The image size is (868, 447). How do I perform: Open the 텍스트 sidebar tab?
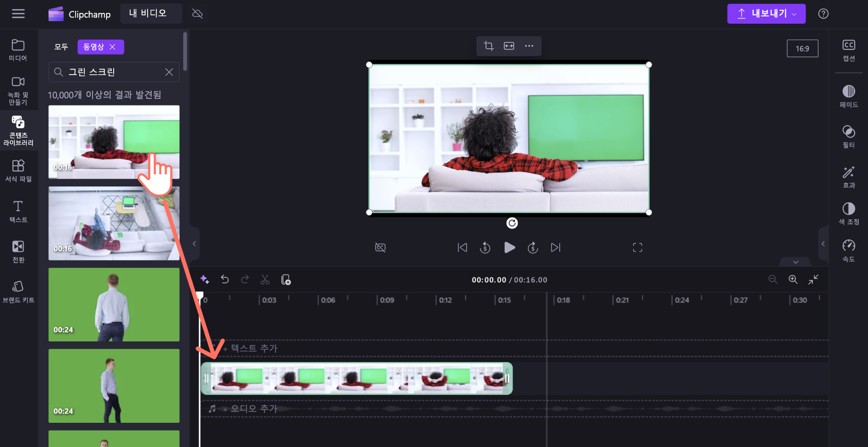(18, 211)
